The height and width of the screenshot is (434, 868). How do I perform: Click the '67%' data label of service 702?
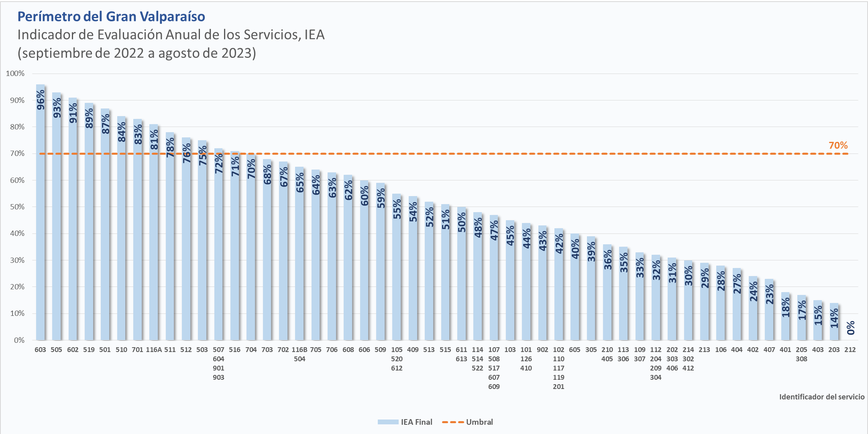tap(283, 177)
